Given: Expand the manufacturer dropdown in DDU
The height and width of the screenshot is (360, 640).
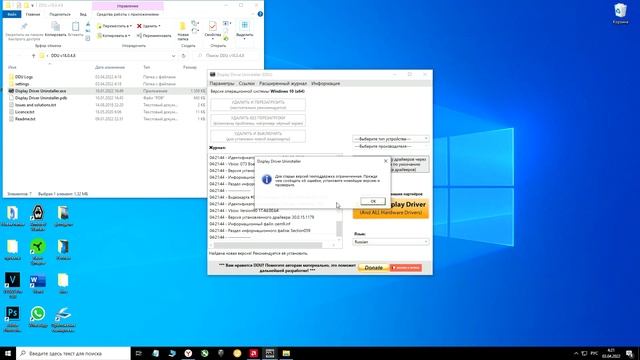Looking at the screenshot, I should pyautogui.click(x=391, y=146).
